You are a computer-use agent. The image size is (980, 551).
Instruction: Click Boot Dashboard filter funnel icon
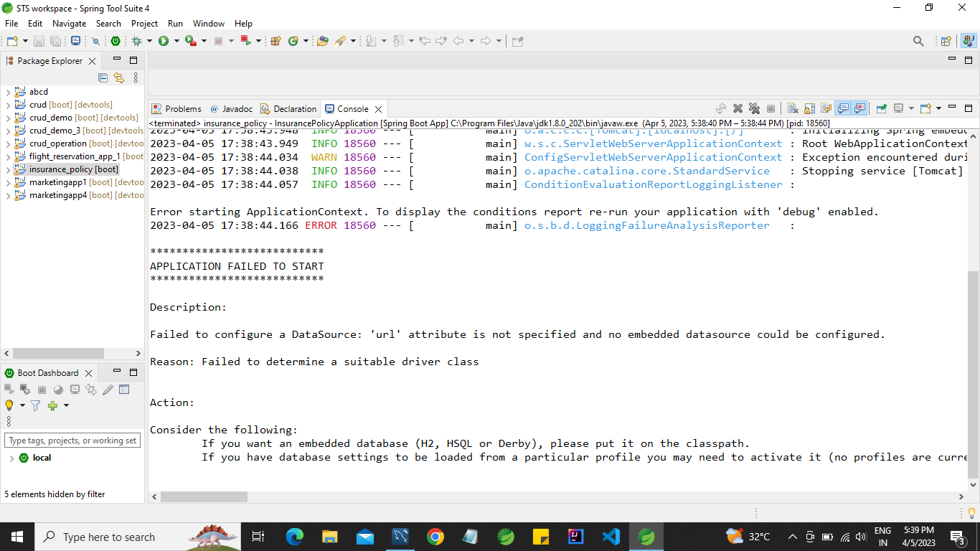point(35,405)
